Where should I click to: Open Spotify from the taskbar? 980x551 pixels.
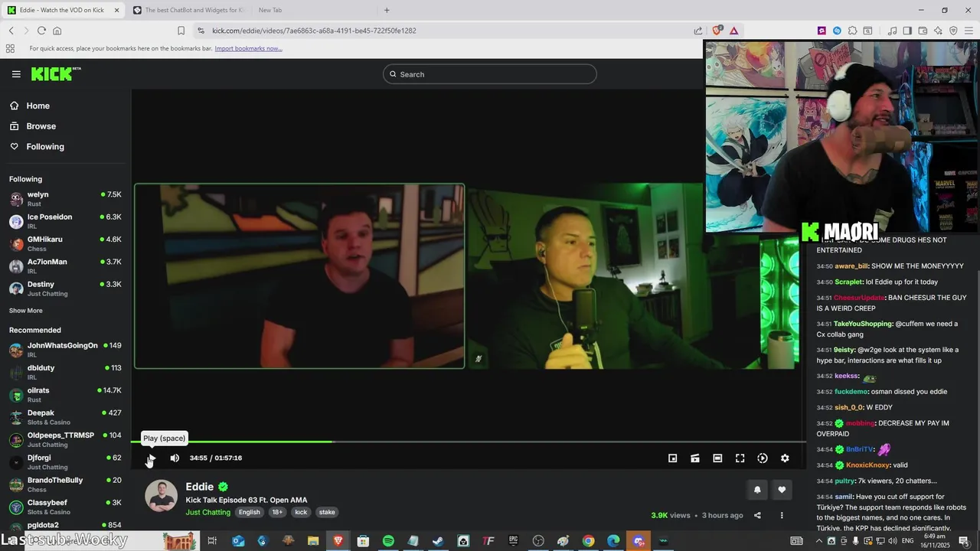tap(388, 541)
